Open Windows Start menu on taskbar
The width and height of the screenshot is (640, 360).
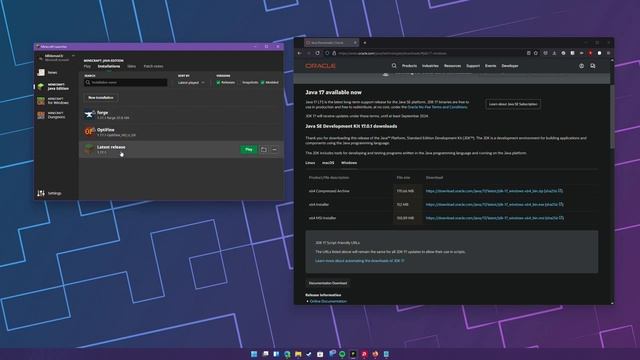pyautogui.click(x=254, y=354)
